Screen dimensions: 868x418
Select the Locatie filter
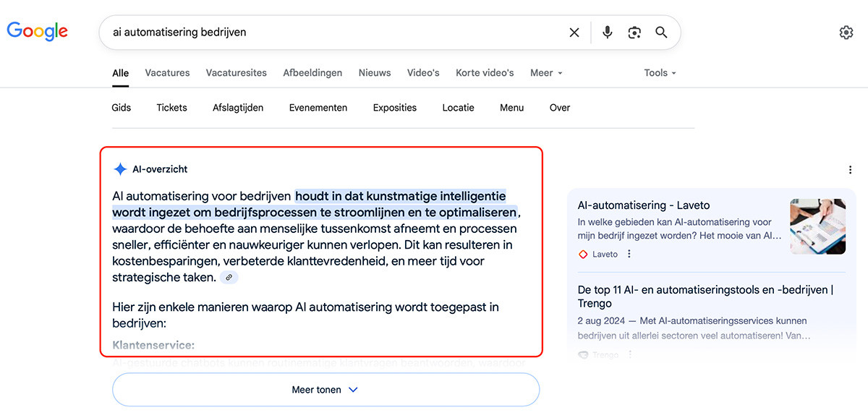459,108
